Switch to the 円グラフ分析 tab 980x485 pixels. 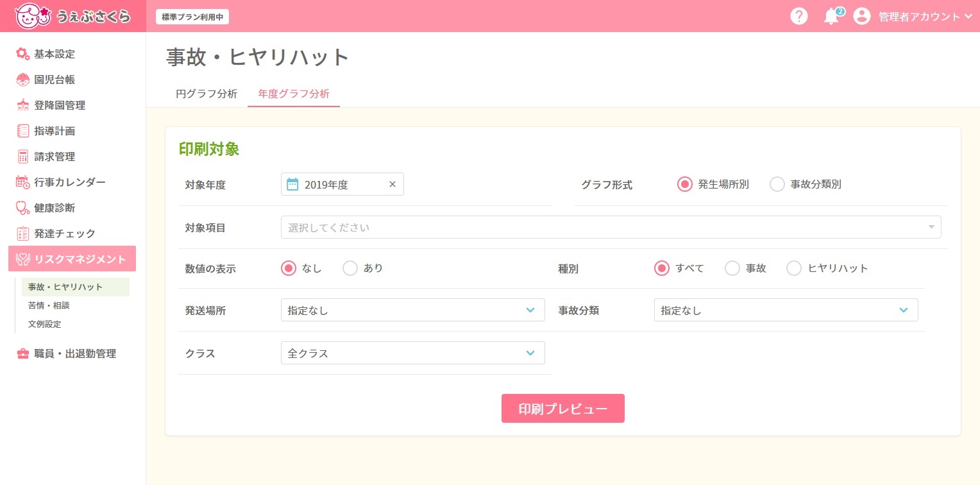207,94
